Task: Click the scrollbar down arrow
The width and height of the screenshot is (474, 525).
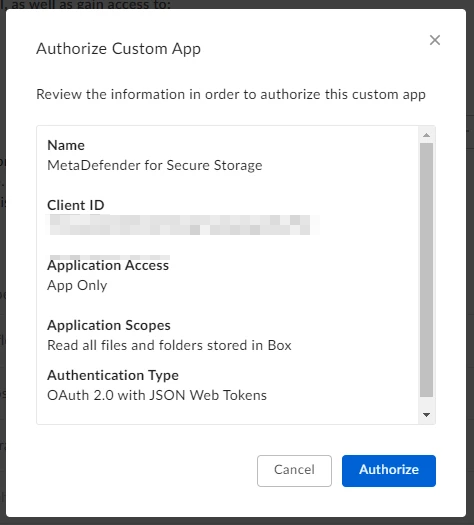Action: pyautogui.click(x=426, y=415)
